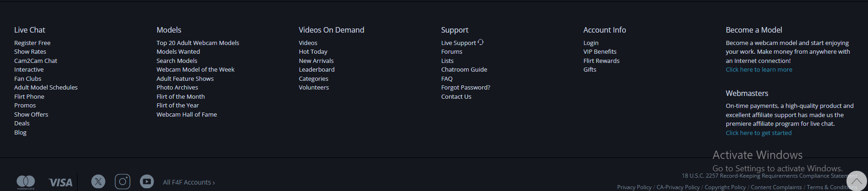The height and width of the screenshot is (191, 868).
Task: Click the Visa payment logo
Action: 61,183
